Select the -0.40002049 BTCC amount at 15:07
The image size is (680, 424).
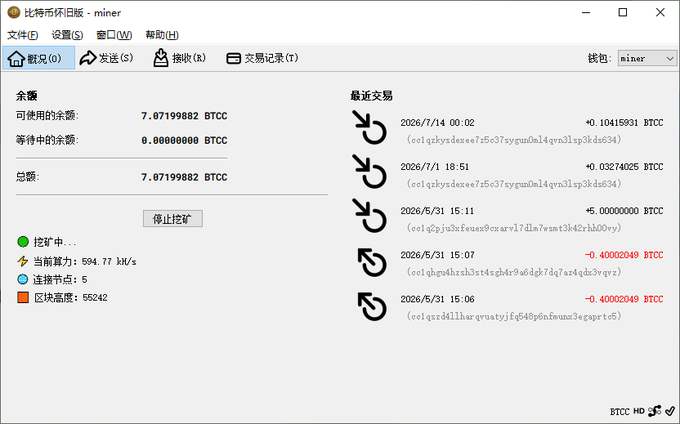624,255
